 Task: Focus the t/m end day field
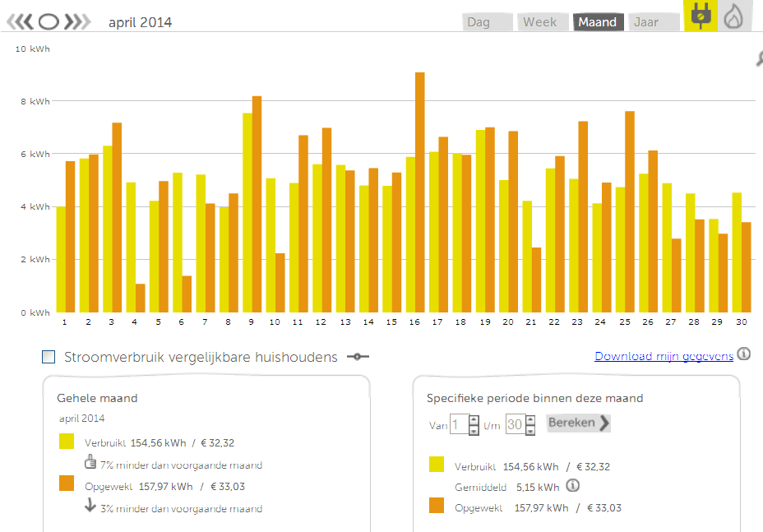(516, 424)
